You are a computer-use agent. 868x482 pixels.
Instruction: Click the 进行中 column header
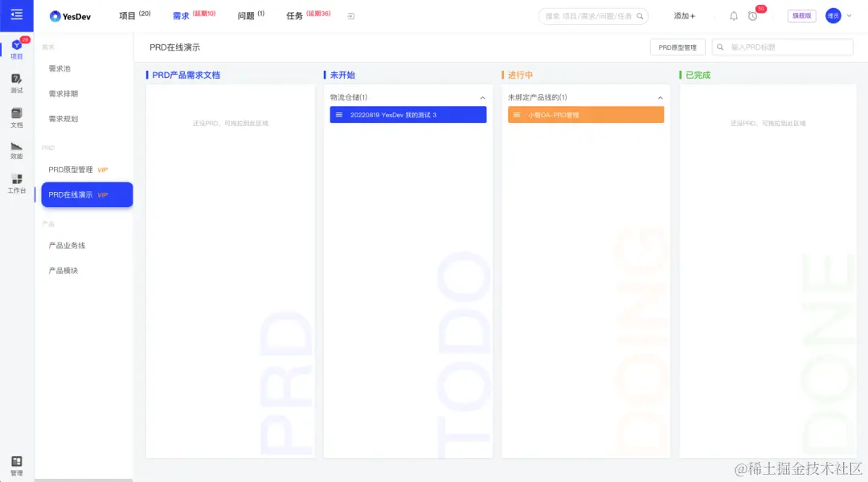click(x=520, y=75)
